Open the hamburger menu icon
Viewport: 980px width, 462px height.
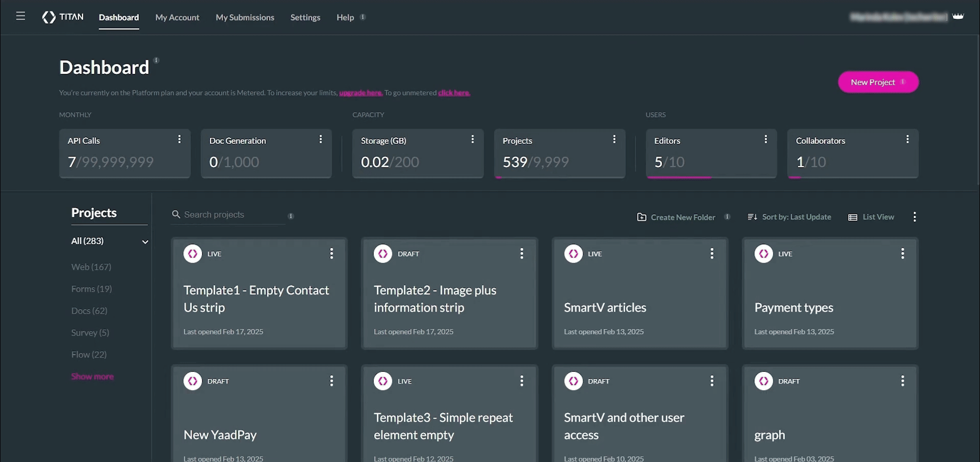(20, 16)
